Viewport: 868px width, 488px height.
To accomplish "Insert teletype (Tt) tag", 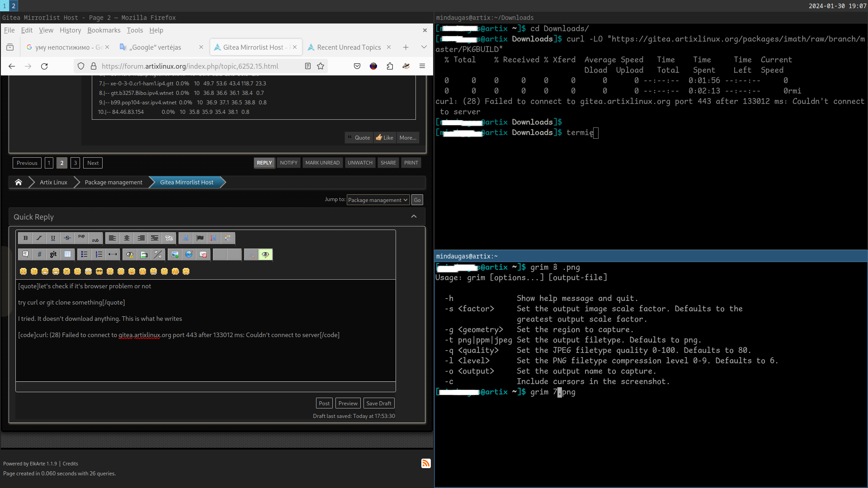I will tap(169, 238).
